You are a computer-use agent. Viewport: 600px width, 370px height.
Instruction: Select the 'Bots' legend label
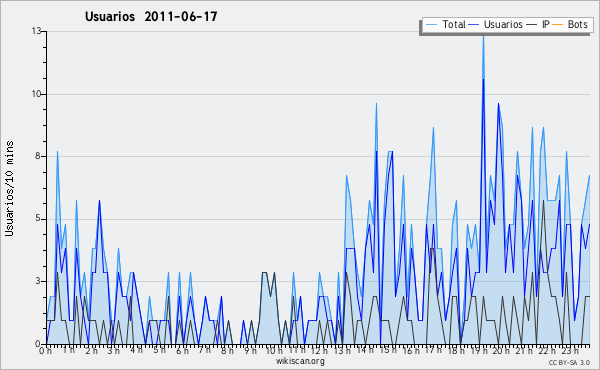[577, 24]
